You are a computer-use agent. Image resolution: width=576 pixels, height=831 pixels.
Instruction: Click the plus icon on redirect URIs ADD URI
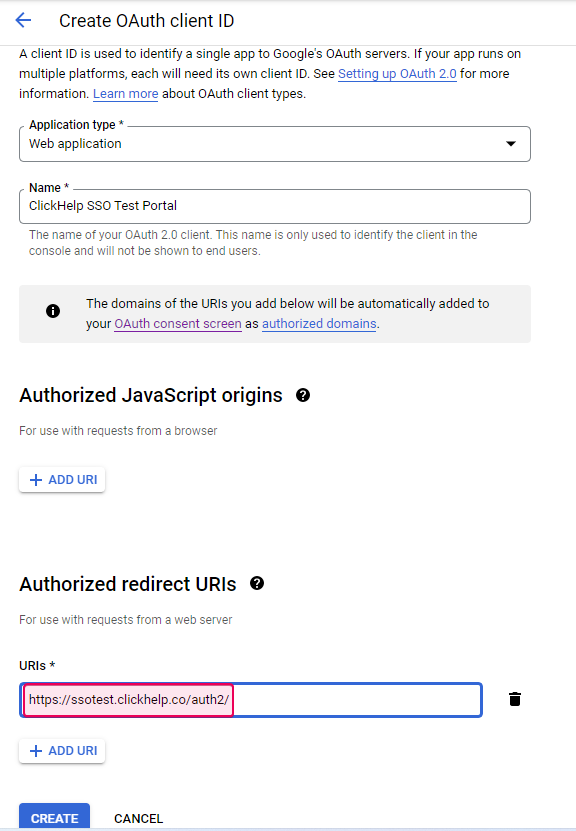[x=38, y=750]
